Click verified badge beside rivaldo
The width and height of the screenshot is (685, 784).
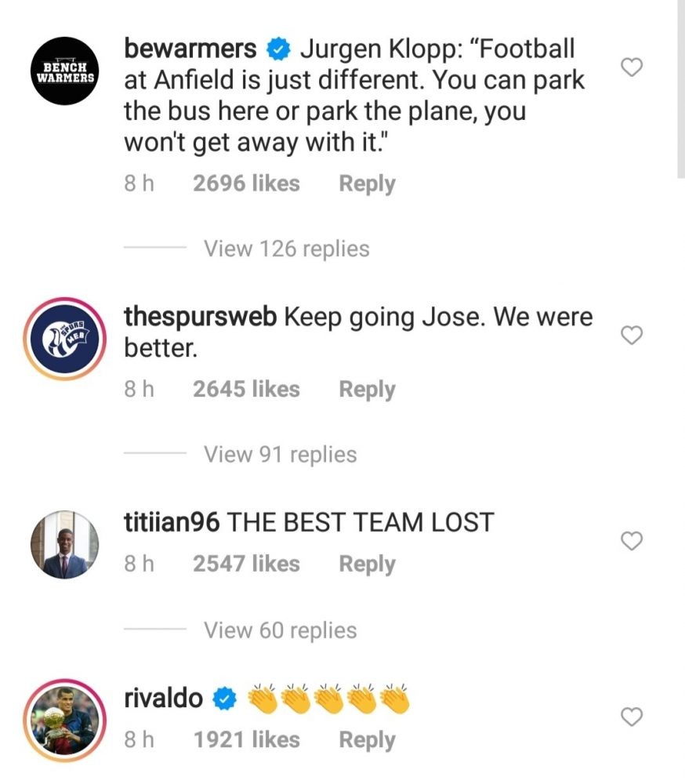tap(224, 699)
